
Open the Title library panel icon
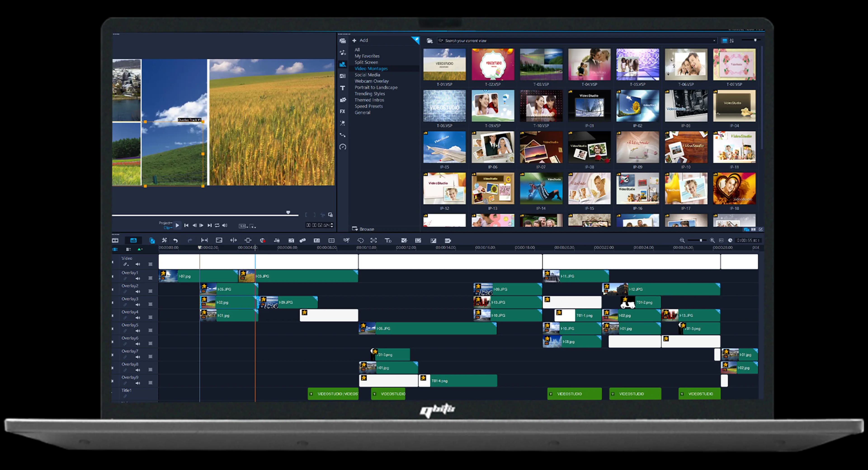[342, 88]
